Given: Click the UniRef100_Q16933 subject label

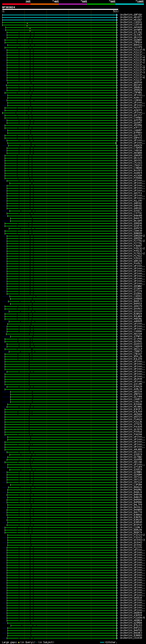Looking at the screenshot, I should click(x=131, y=344).
